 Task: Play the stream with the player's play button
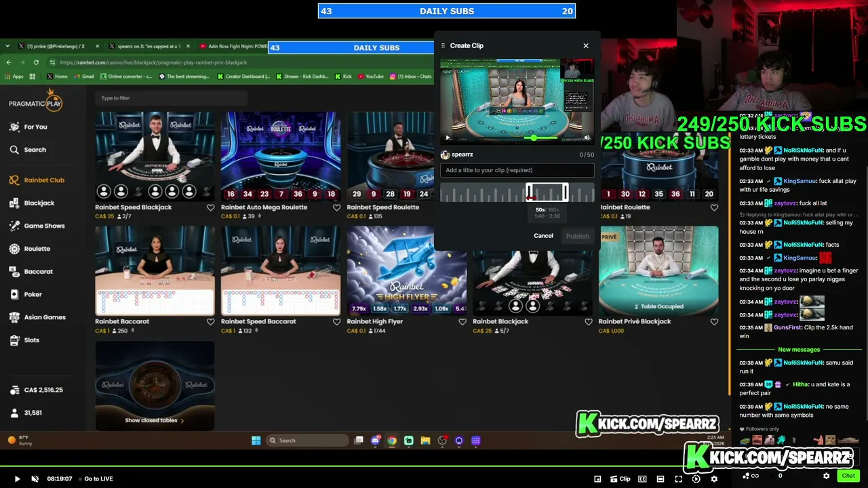pyautogui.click(x=17, y=479)
